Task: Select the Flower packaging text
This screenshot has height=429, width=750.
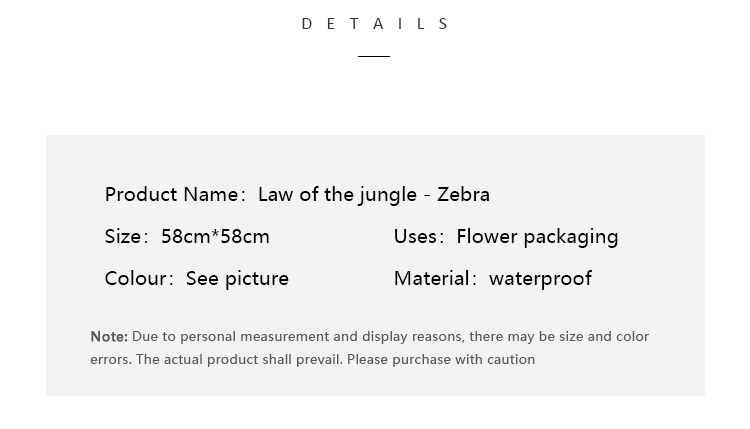Action: [537, 238]
